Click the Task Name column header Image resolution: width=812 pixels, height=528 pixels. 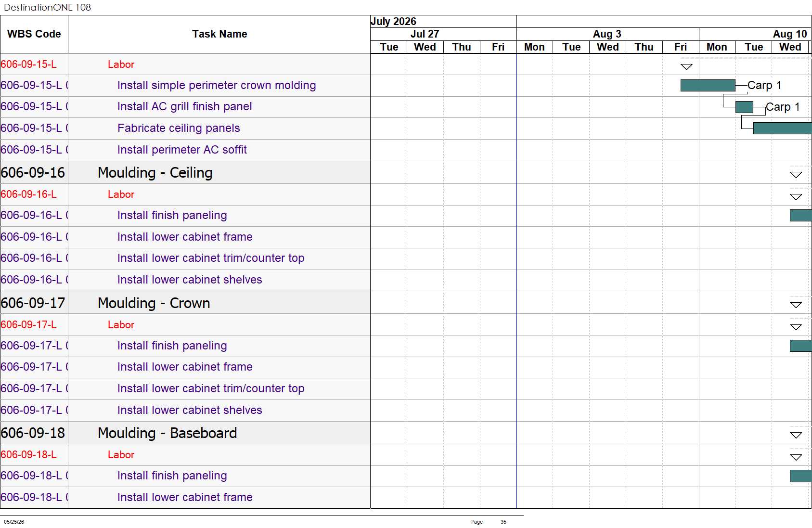pyautogui.click(x=219, y=34)
